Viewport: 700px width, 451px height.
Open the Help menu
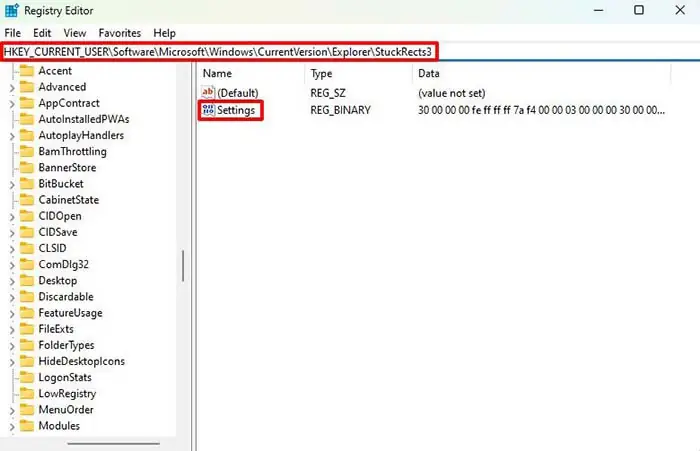(164, 33)
